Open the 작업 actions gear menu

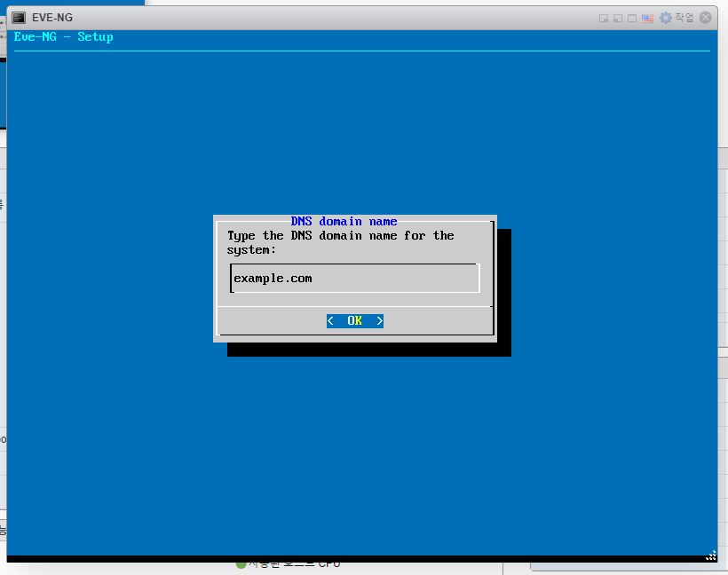[x=677, y=18]
